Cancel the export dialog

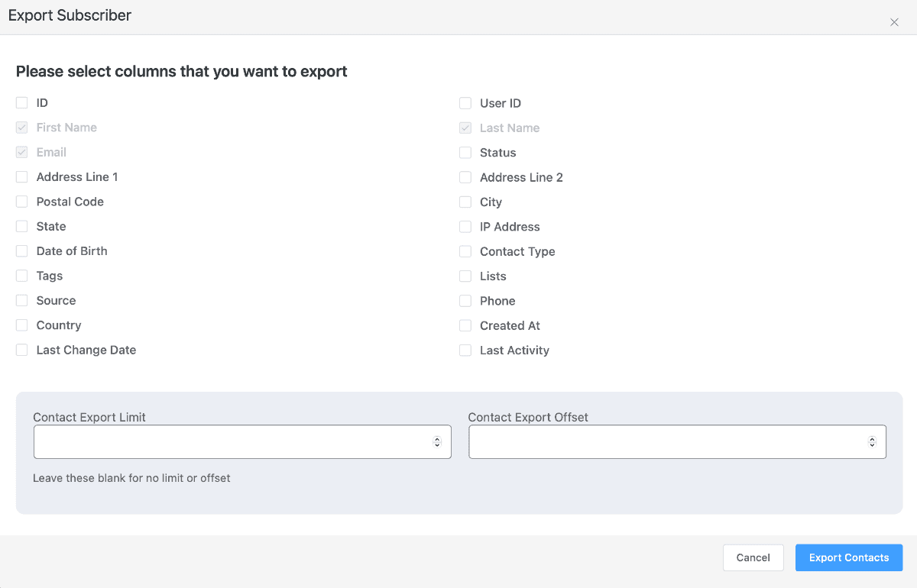[753, 557]
